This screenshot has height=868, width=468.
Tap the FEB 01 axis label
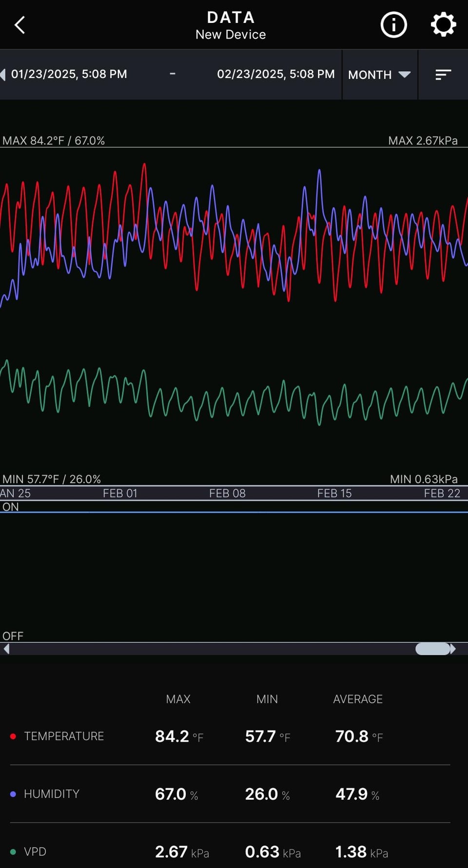point(120,493)
